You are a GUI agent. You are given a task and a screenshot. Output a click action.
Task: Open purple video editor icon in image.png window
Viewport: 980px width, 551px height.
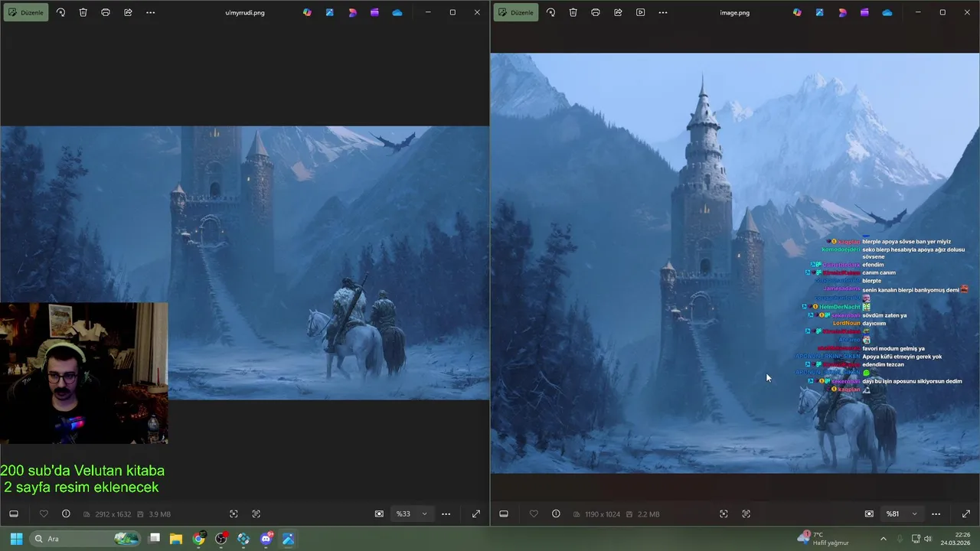coord(864,12)
